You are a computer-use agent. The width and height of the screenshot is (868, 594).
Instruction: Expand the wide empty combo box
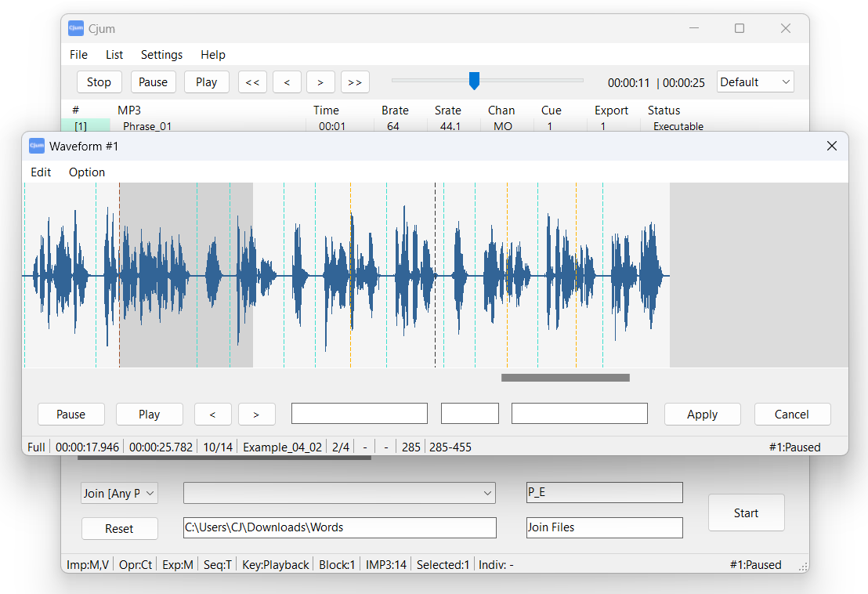click(339, 493)
